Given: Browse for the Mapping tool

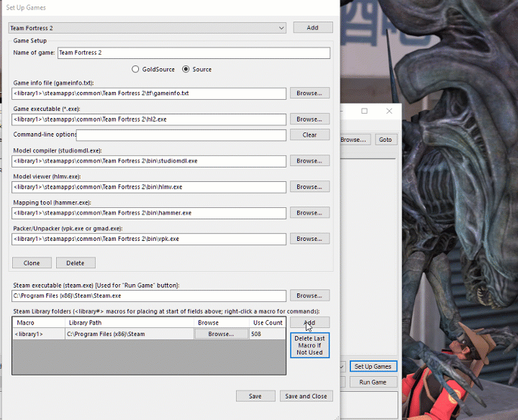Looking at the screenshot, I should [x=309, y=213].
